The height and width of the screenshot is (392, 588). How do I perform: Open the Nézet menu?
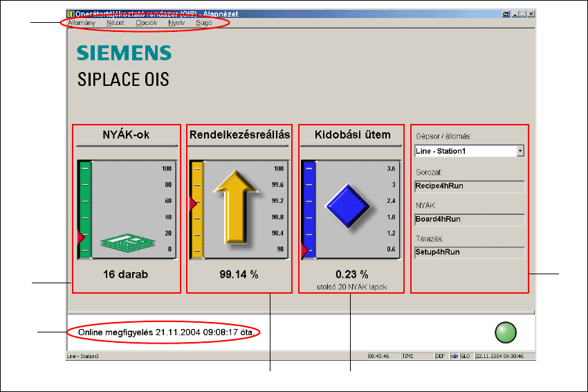(116, 23)
